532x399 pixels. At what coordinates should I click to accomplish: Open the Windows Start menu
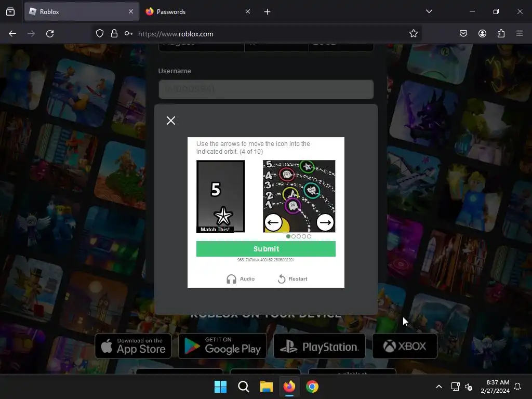220,387
